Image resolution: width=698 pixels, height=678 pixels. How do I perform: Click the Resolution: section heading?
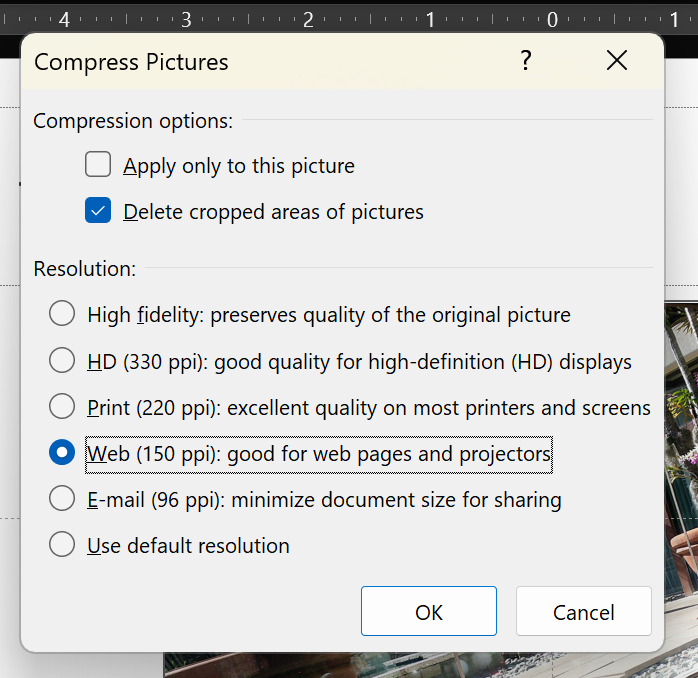click(x=85, y=269)
